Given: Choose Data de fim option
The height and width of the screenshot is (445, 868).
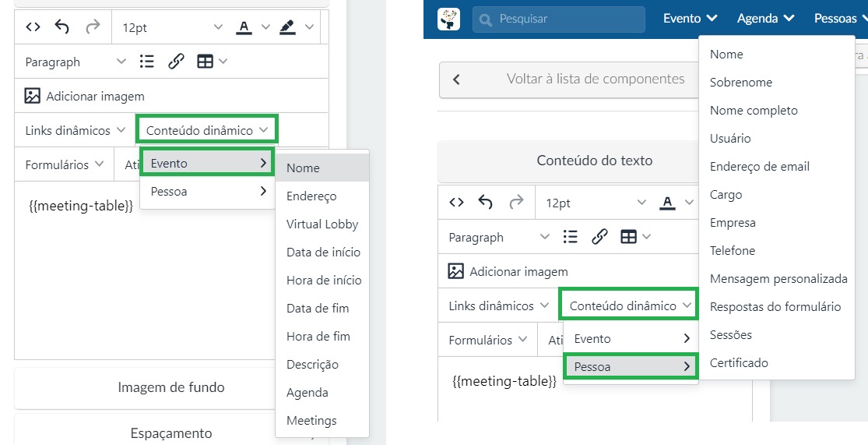Looking at the screenshot, I should tap(322, 308).
